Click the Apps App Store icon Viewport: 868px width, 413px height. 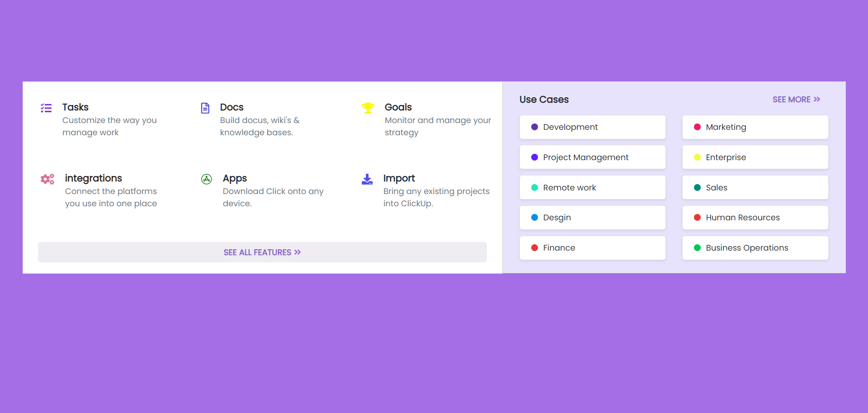tap(206, 179)
